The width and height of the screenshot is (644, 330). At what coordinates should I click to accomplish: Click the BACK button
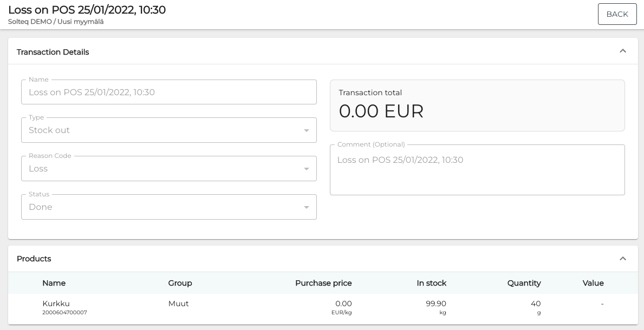point(617,14)
